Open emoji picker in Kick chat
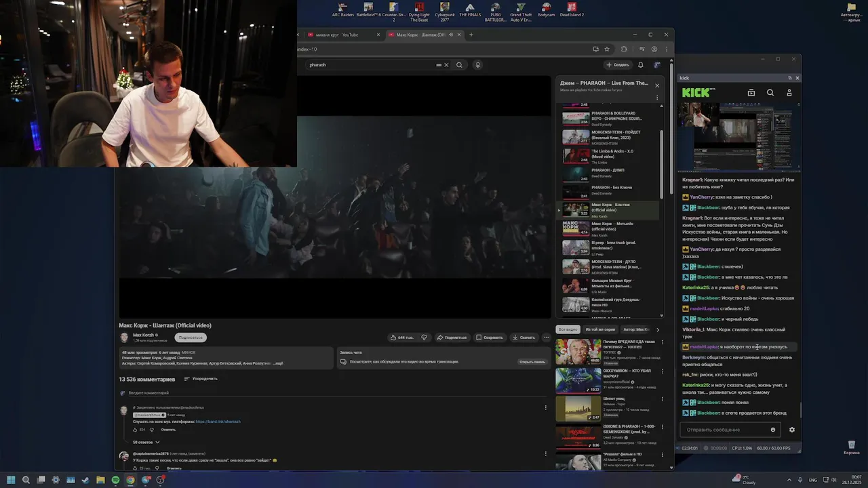This screenshot has height=488, width=868. (x=773, y=430)
